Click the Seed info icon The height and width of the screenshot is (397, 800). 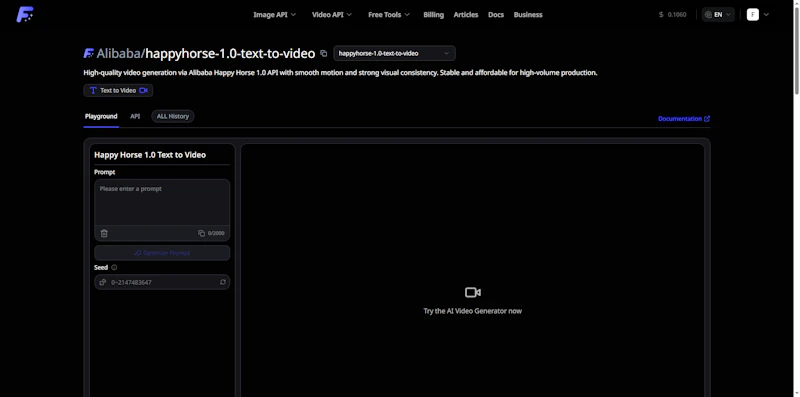pos(114,267)
